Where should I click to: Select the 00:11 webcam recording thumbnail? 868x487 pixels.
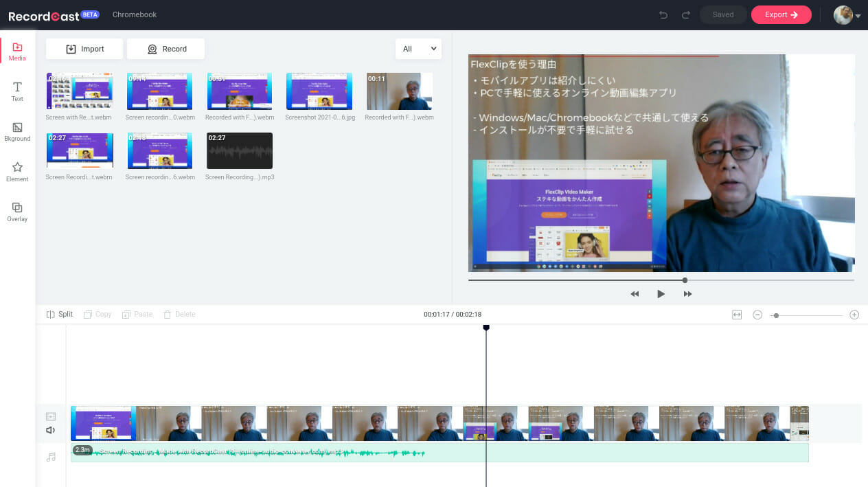pyautogui.click(x=400, y=91)
